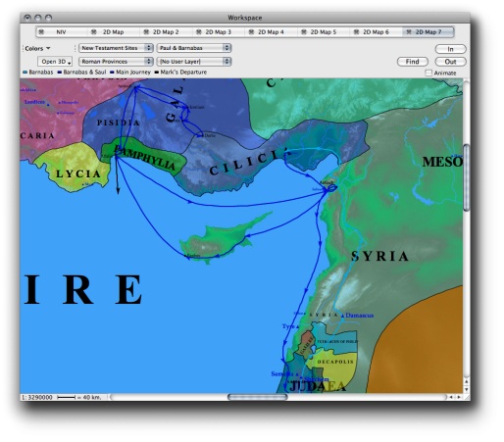Open the New Testament Sites layer dropdown
This screenshot has height=442, width=504.
tap(116, 48)
